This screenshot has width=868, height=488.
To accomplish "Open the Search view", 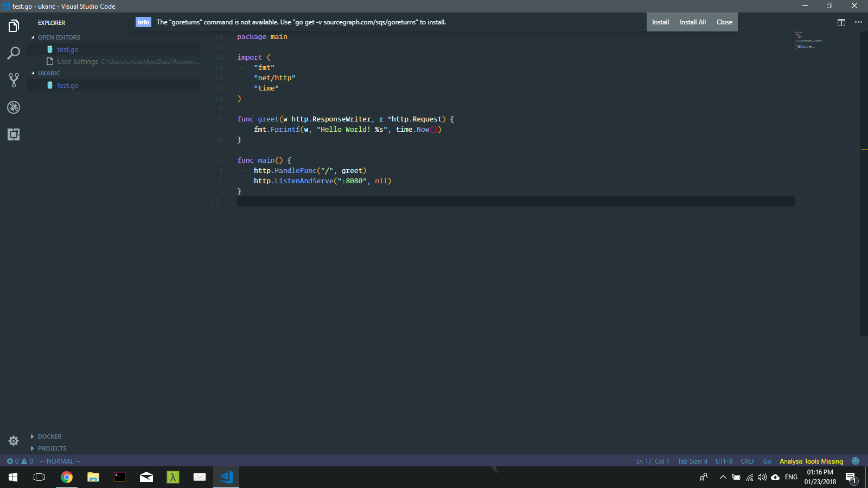I will point(13,53).
